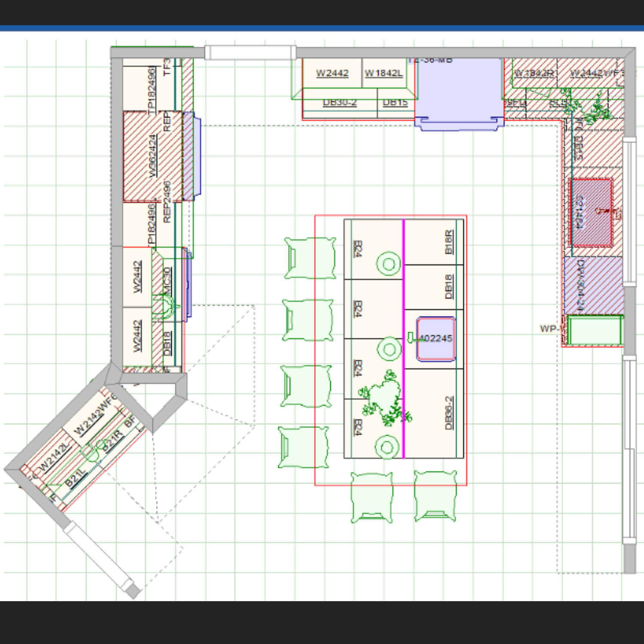Click the red hatched sink on right counter
The height and width of the screenshot is (644, 644).
591,213
